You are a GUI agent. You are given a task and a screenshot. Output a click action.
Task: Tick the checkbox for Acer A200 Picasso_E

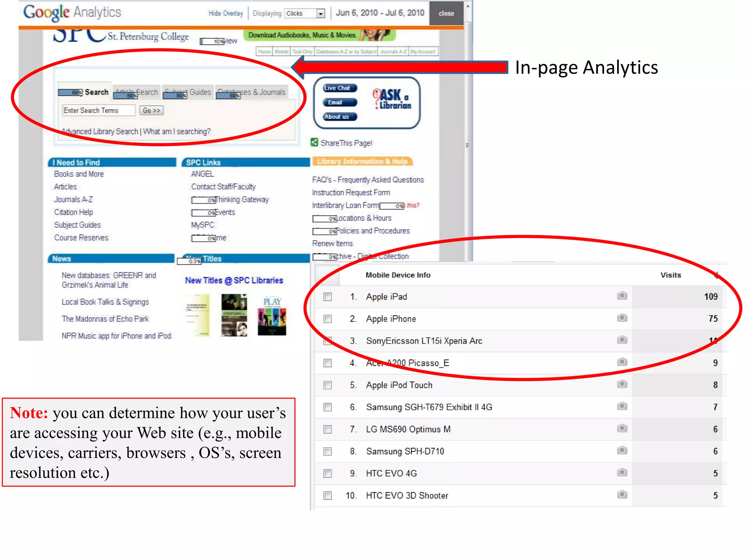tap(328, 363)
